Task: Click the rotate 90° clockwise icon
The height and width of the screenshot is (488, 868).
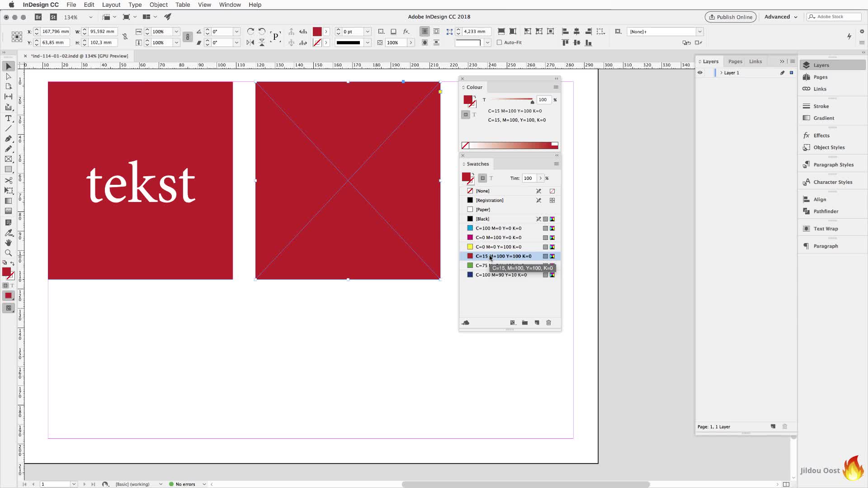Action: [x=250, y=32]
